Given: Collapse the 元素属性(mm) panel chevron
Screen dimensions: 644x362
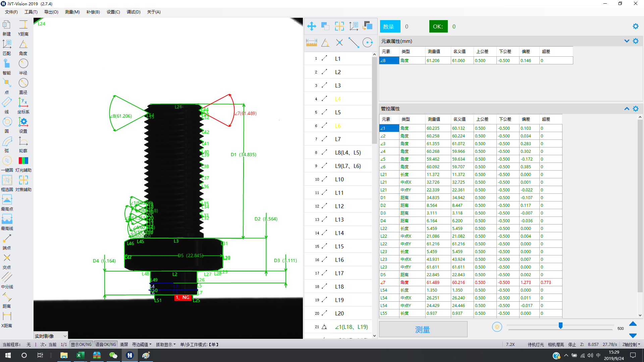Looking at the screenshot, I should tap(627, 41).
